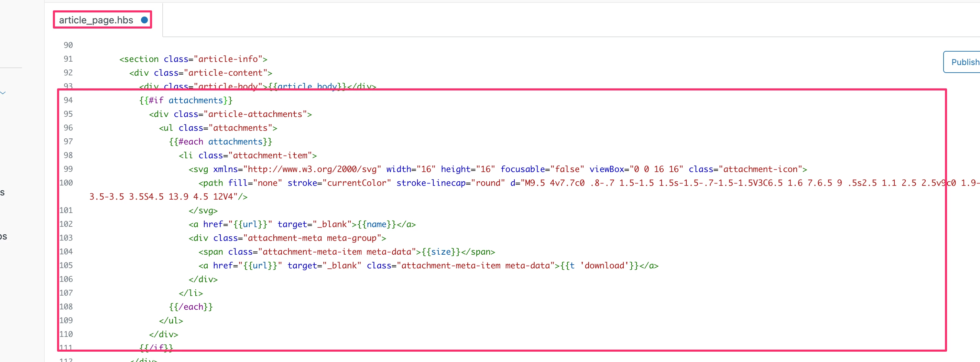Click the closing </li> tag line

click(191, 293)
